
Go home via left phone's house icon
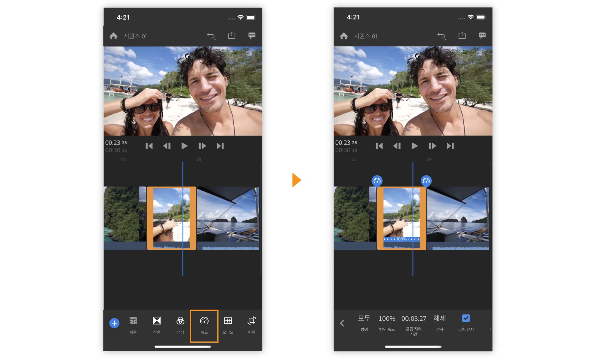pos(114,36)
